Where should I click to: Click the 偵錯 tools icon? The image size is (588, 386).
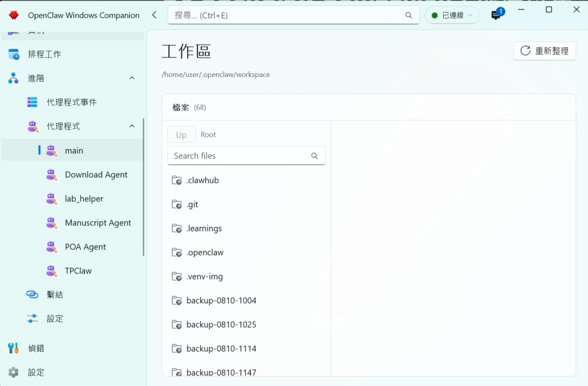pyautogui.click(x=14, y=348)
